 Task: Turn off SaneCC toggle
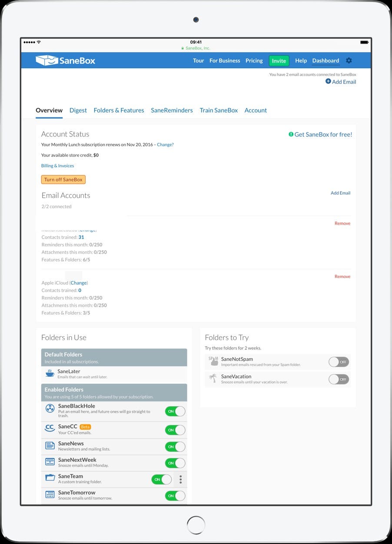pyautogui.click(x=175, y=430)
